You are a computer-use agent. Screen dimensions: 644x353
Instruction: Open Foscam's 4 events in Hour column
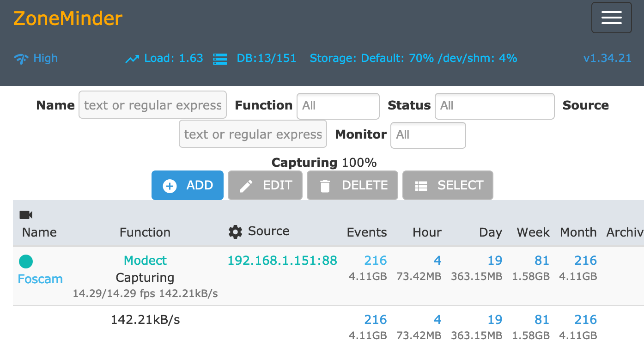tap(437, 261)
